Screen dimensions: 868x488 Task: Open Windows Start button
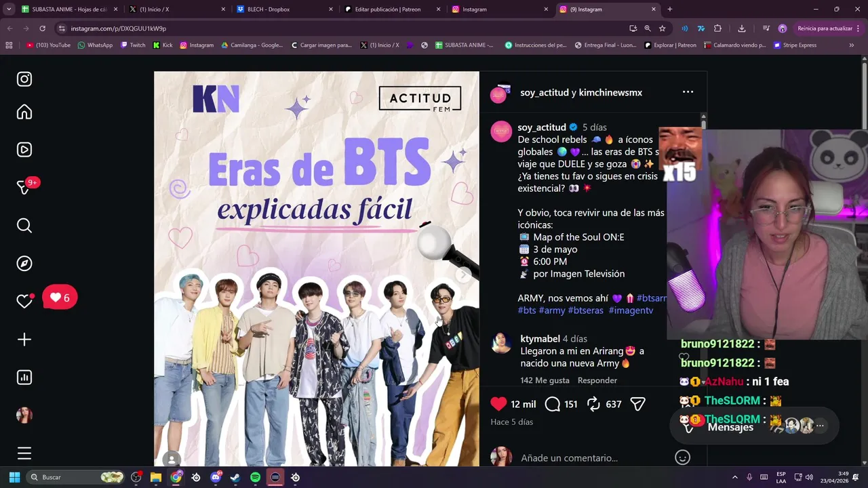click(14, 477)
